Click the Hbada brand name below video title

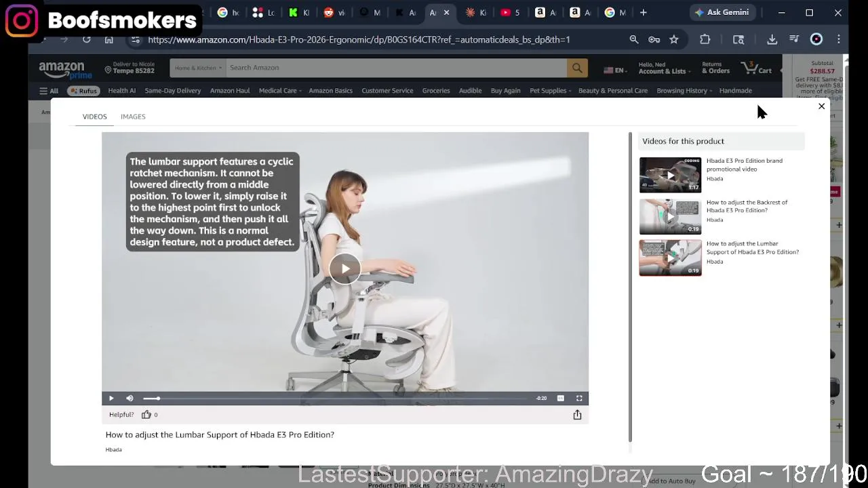(x=114, y=450)
